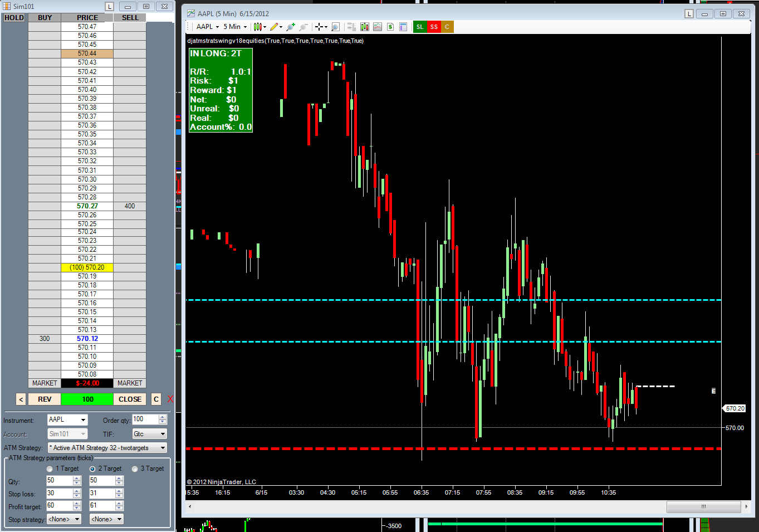Click the first Stop loss stepper arrows
The height and width of the screenshot is (532, 759).
pyautogui.click(x=77, y=494)
